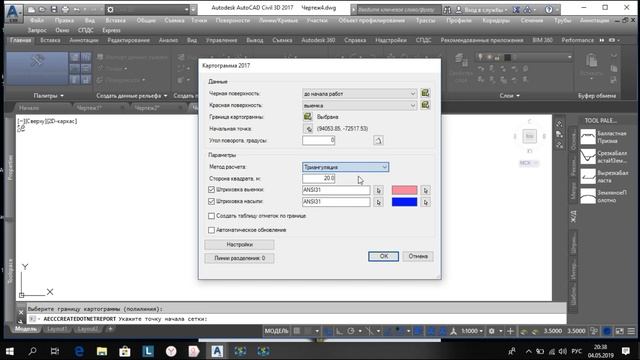Select Балластная Призма tool in palette

(x=604, y=137)
